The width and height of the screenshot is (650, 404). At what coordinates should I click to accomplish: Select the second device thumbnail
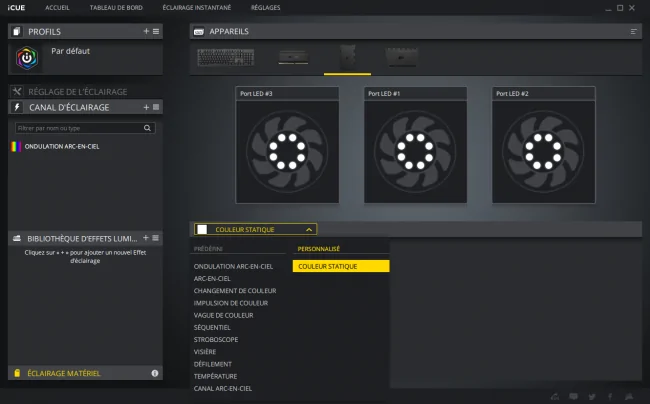tap(293, 58)
